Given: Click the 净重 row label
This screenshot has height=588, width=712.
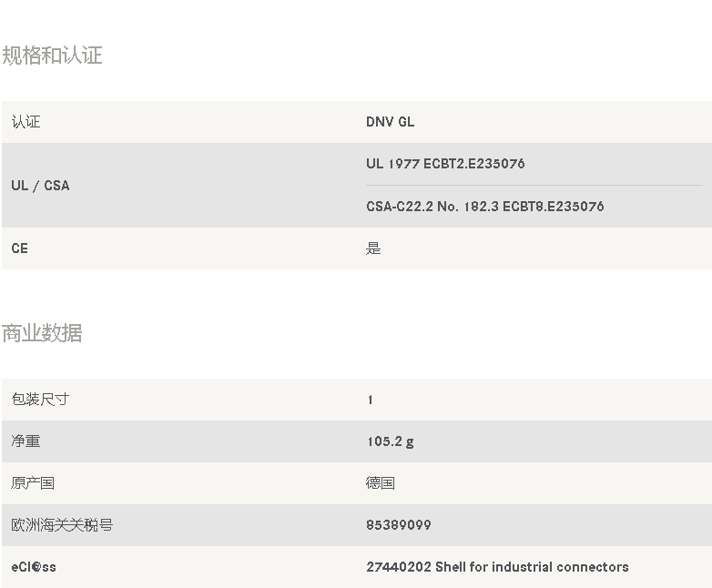Looking at the screenshot, I should click(x=25, y=441).
